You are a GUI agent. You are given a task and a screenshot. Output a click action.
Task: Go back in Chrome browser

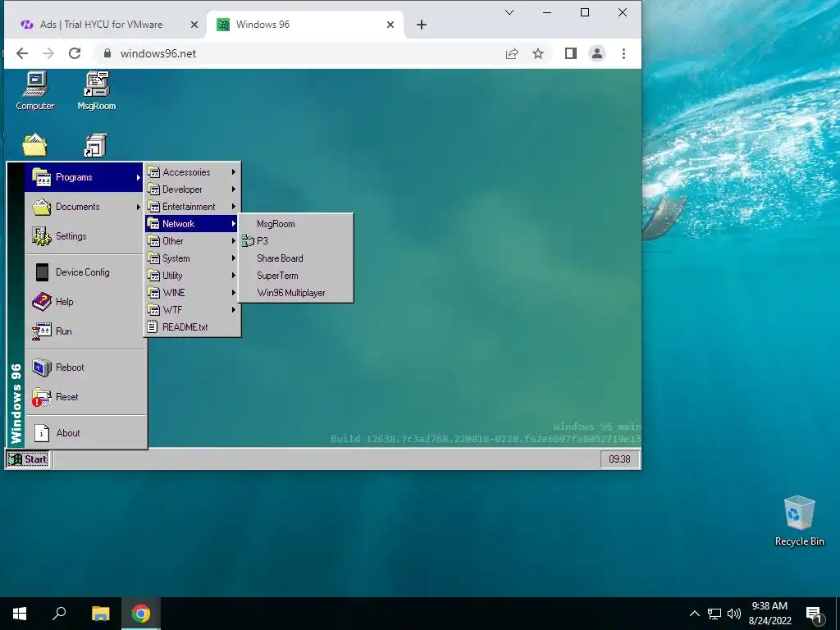(22, 53)
